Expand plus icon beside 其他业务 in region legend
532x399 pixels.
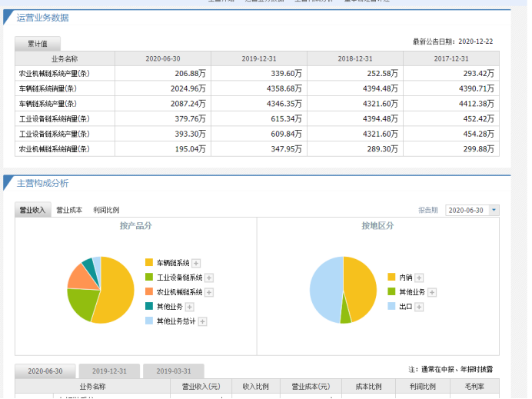point(432,292)
